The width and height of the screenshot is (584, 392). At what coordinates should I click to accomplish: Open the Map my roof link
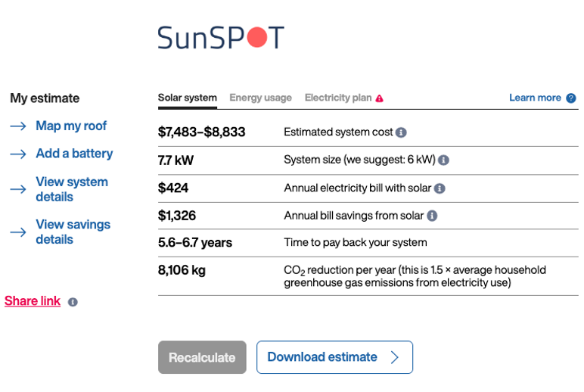click(71, 126)
